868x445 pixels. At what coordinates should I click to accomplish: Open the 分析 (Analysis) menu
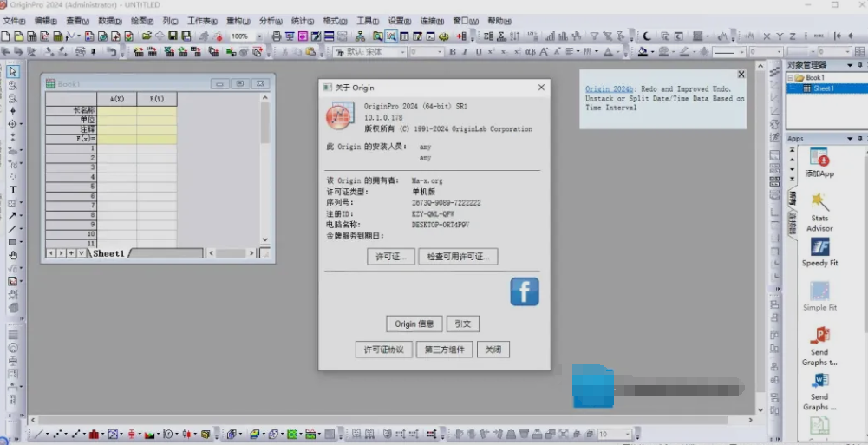(x=271, y=21)
